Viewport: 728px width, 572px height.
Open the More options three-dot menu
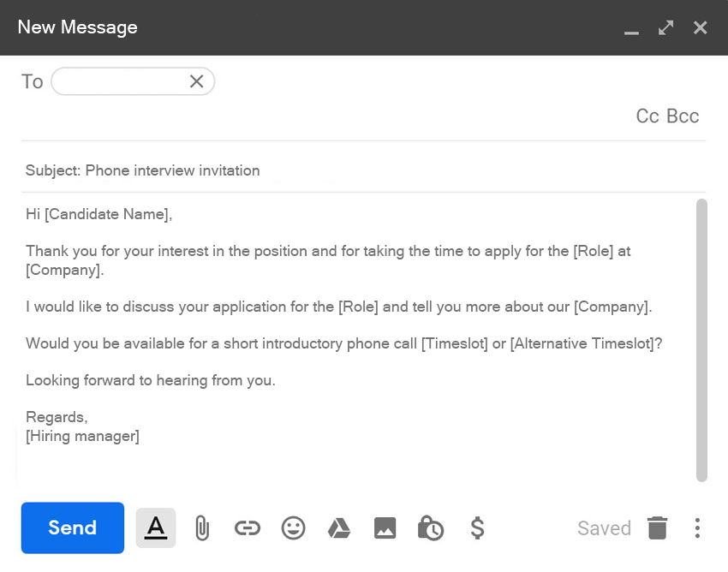point(697,527)
